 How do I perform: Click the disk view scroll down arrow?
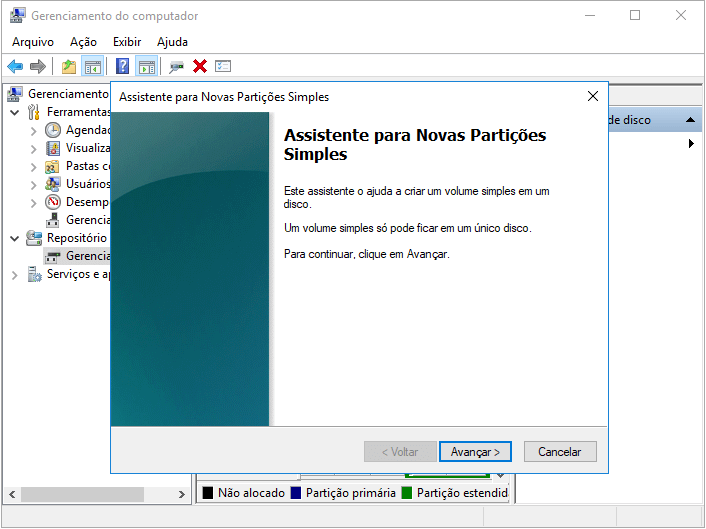point(500,476)
